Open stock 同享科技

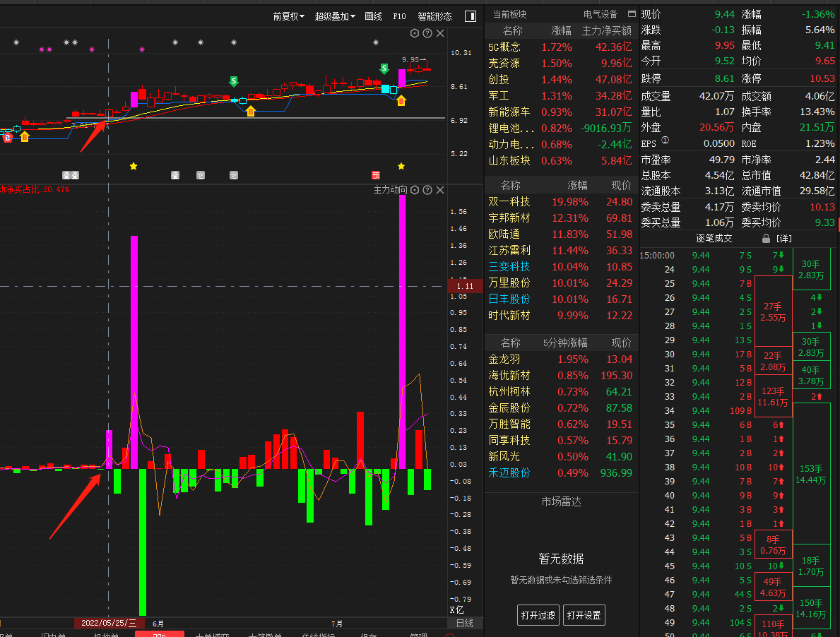[x=560, y=441]
